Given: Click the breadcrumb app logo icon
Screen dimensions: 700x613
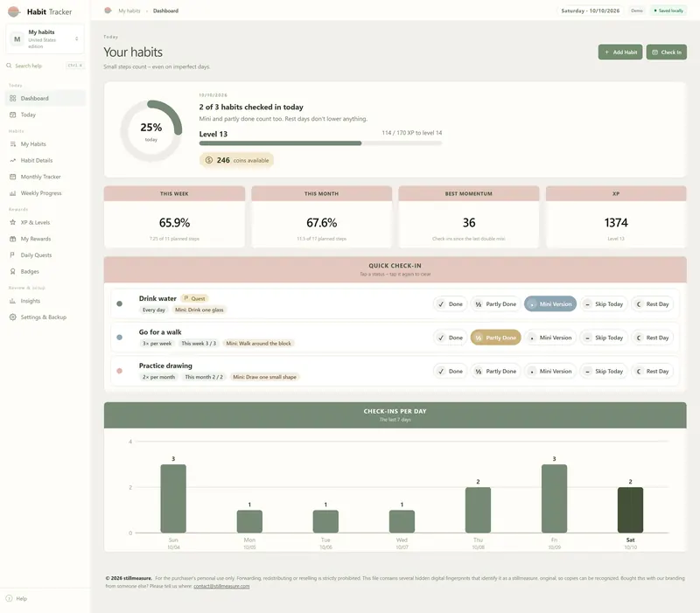Looking at the screenshot, I should pyautogui.click(x=108, y=10).
